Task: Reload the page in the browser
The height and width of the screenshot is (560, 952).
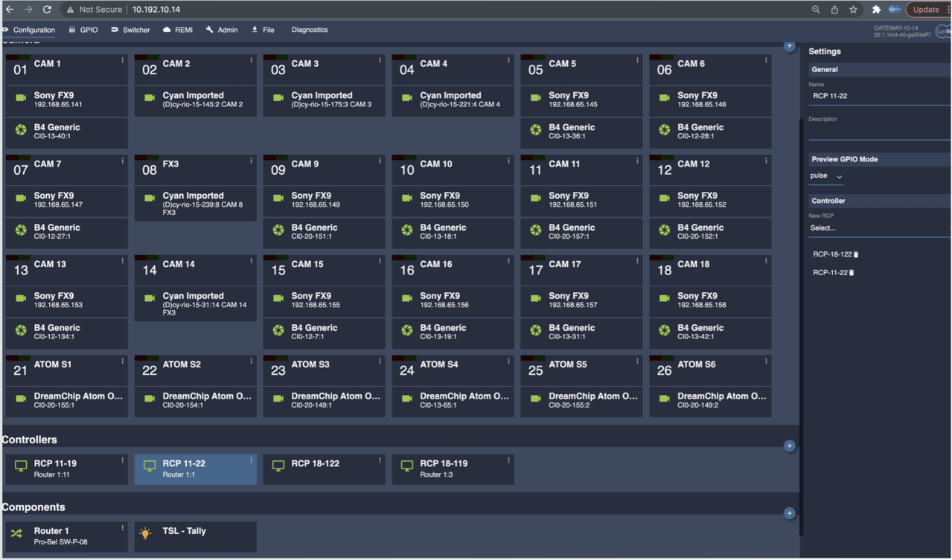Action: point(47,10)
